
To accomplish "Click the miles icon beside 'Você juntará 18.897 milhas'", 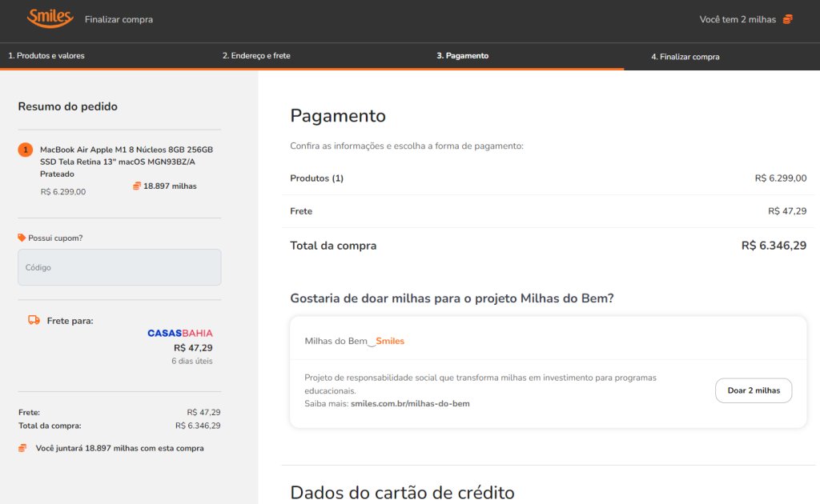I will coord(22,448).
